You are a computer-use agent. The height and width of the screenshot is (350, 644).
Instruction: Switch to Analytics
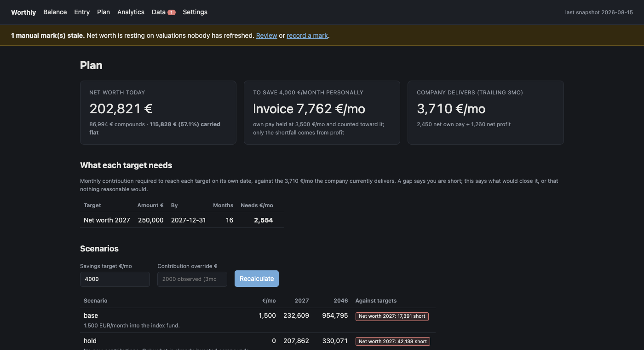pyautogui.click(x=131, y=12)
